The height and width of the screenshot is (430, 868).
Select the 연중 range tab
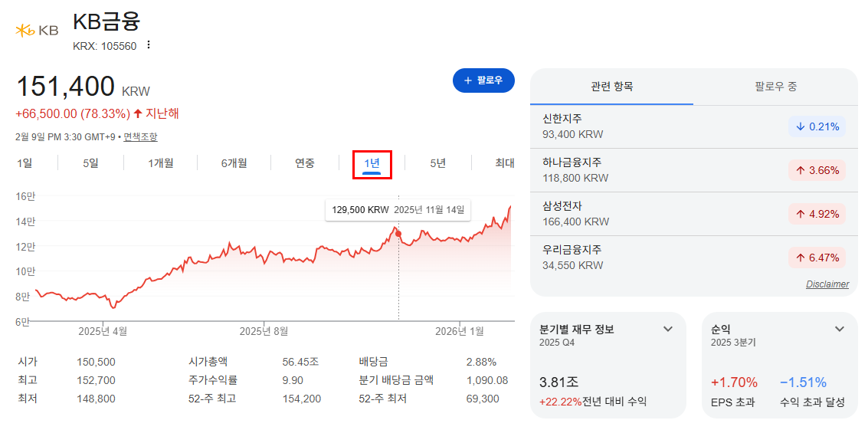[304, 163]
